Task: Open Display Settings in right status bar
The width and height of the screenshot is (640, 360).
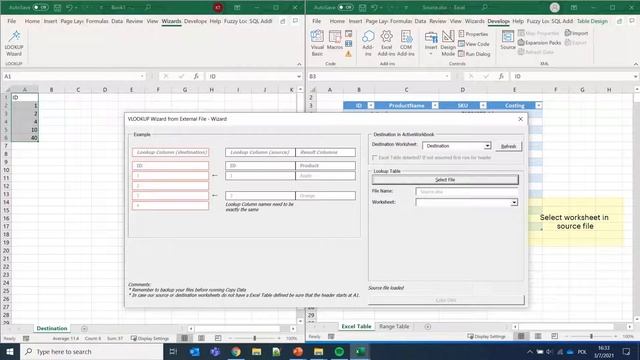Action: click(x=486, y=336)
